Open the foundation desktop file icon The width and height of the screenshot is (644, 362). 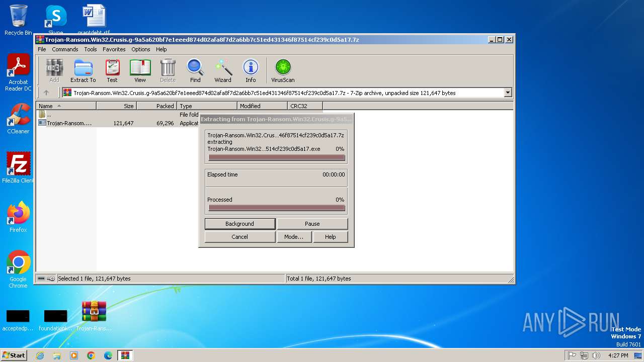point(55,320)
